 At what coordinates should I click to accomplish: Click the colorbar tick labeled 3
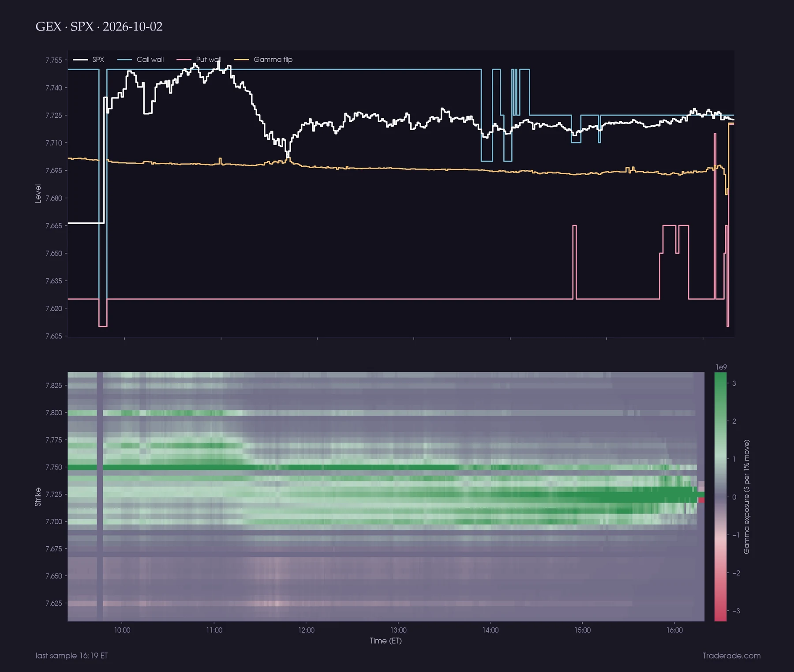[734, 383]
